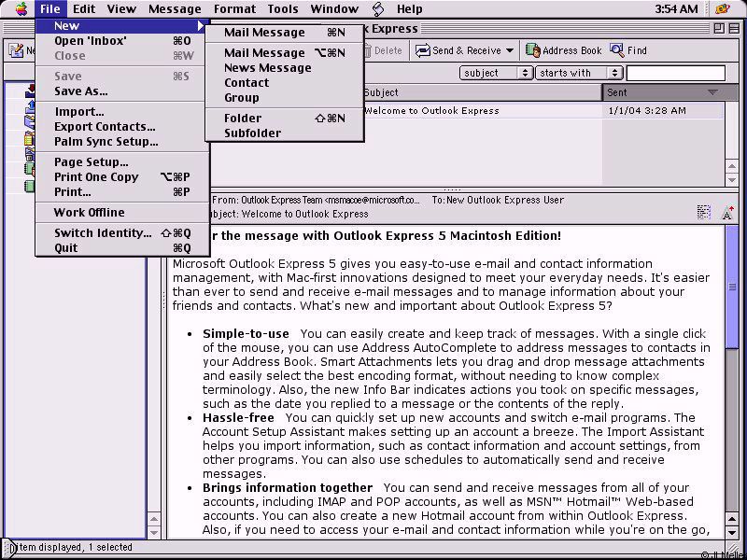The image size is (747, 560).
Task: Open the Tools menu
Action: [x=283, y=8]
